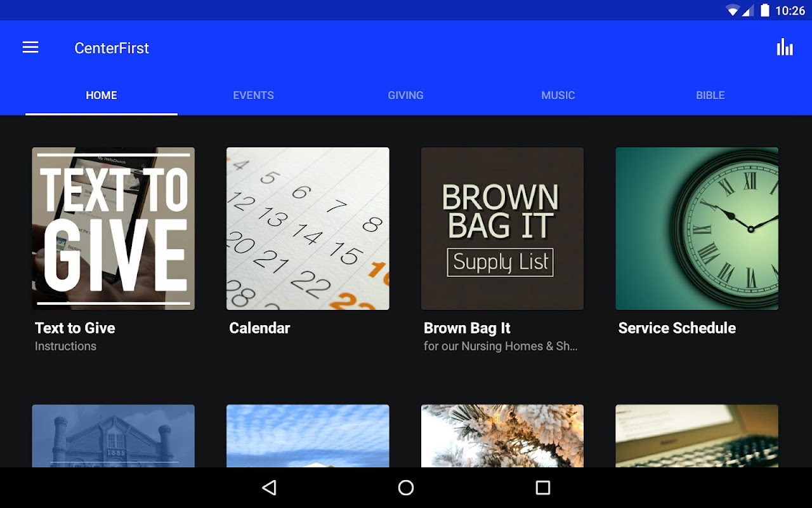Open the 1885 brick building card

114,436
